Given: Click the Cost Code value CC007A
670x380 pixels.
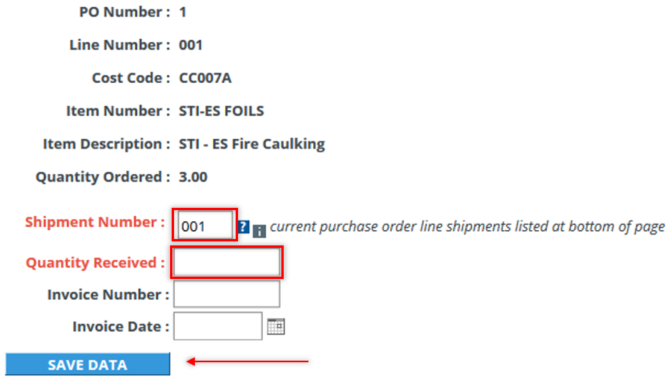Looking at the screenshot, I should coord(205,78).
